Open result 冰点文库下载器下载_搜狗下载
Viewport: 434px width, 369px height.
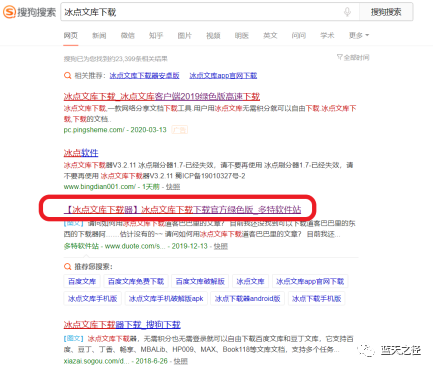point(122,324)
